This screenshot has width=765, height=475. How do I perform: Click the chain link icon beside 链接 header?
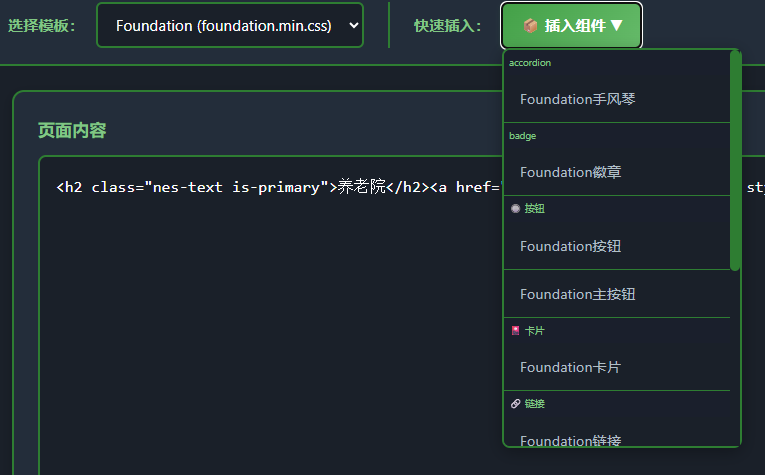coord(515,404)
